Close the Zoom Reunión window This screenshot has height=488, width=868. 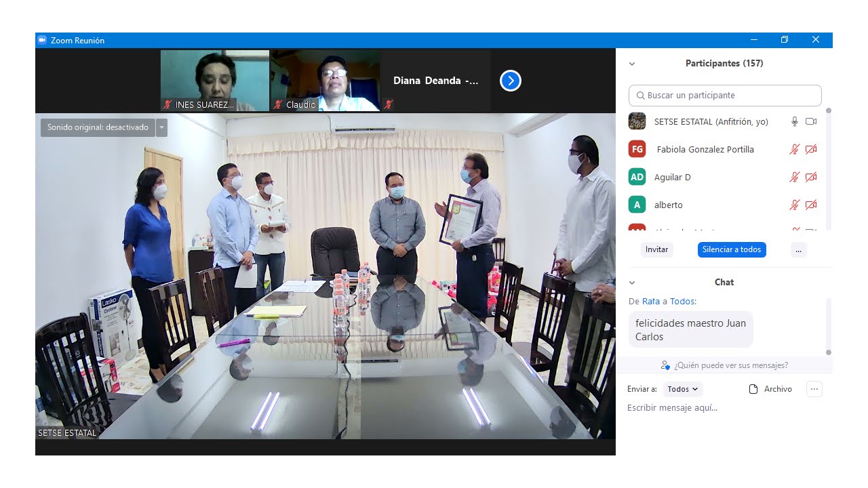[x=816, y=40]
